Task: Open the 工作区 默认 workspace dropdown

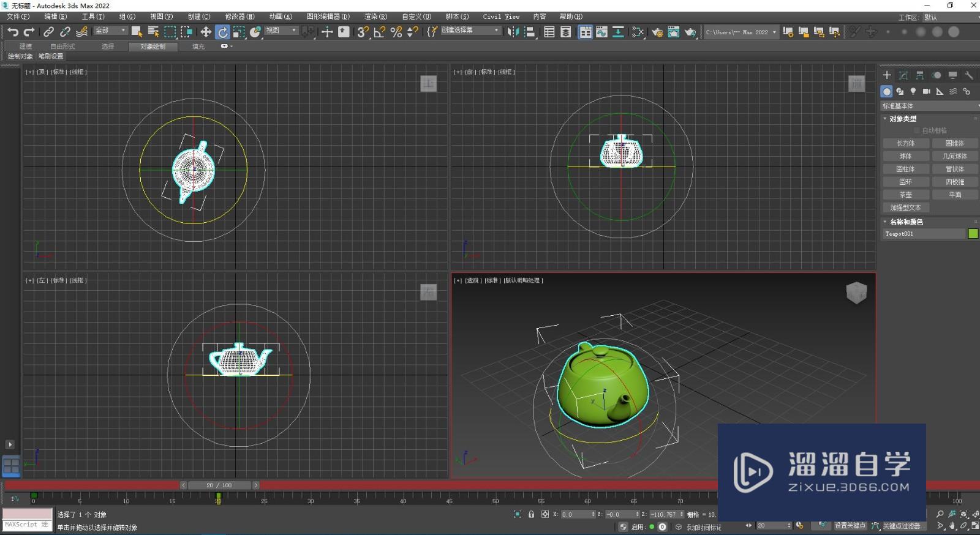Action: click(x=951, y=17)
